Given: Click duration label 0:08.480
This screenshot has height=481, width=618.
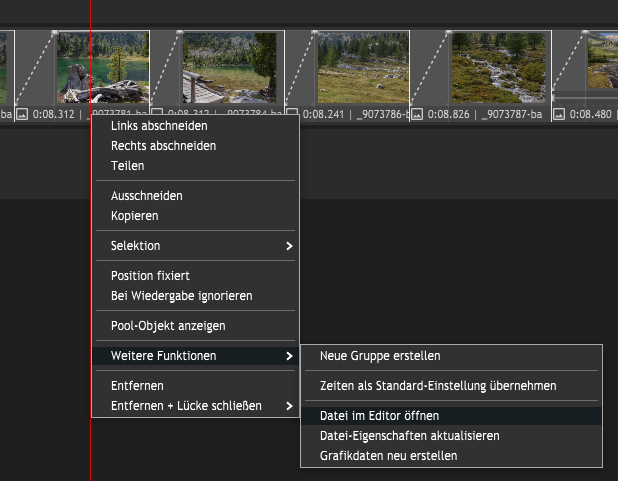Looking at the screenshot, I should pyautogui.click(x=590, y=115).
